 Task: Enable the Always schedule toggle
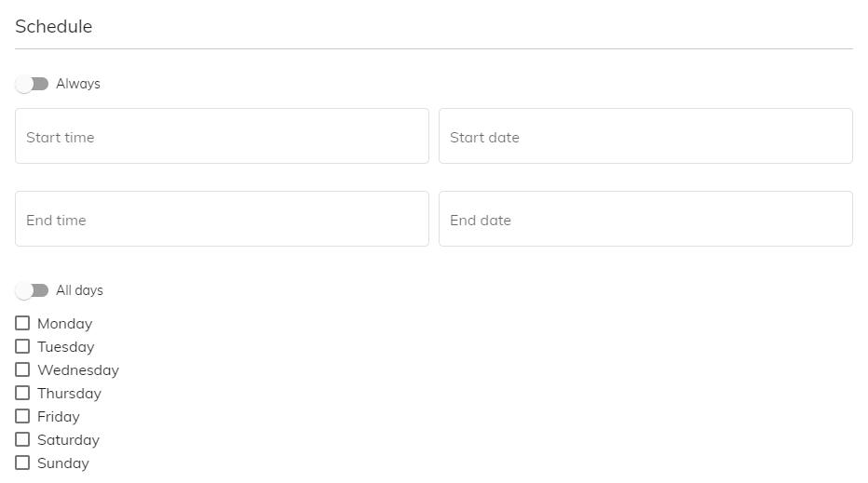pyautogui.click(x=32, y=84)
